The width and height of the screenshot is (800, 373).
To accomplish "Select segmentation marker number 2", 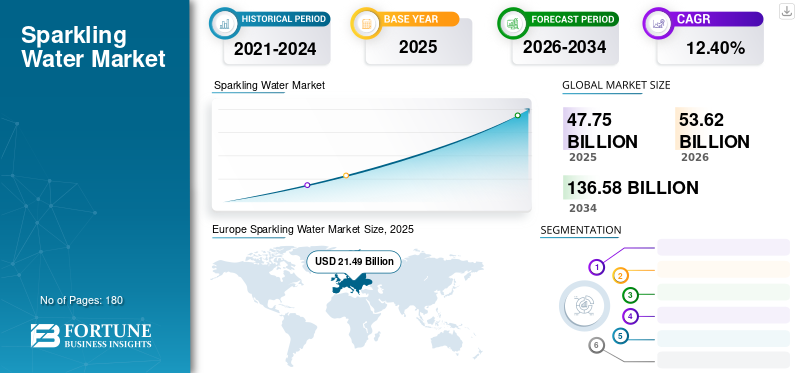I will pos(620,276).
